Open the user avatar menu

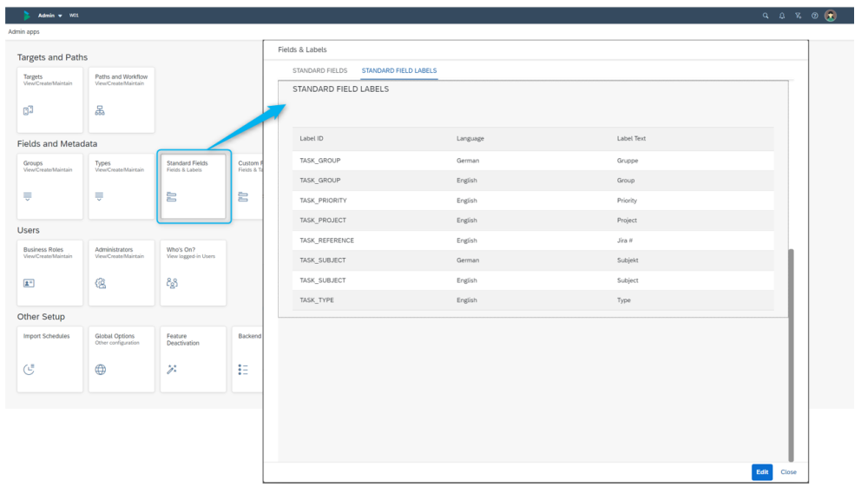click(831, 16)
